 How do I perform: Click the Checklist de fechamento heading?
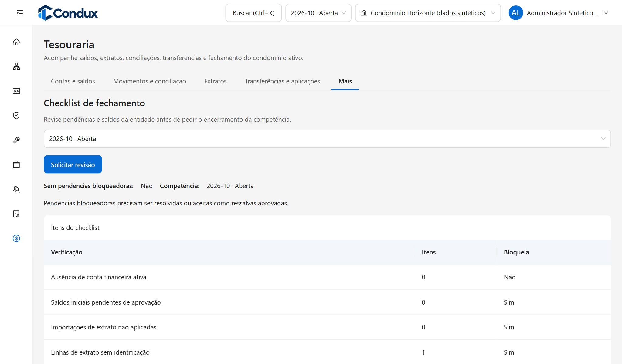click(94, 103)
